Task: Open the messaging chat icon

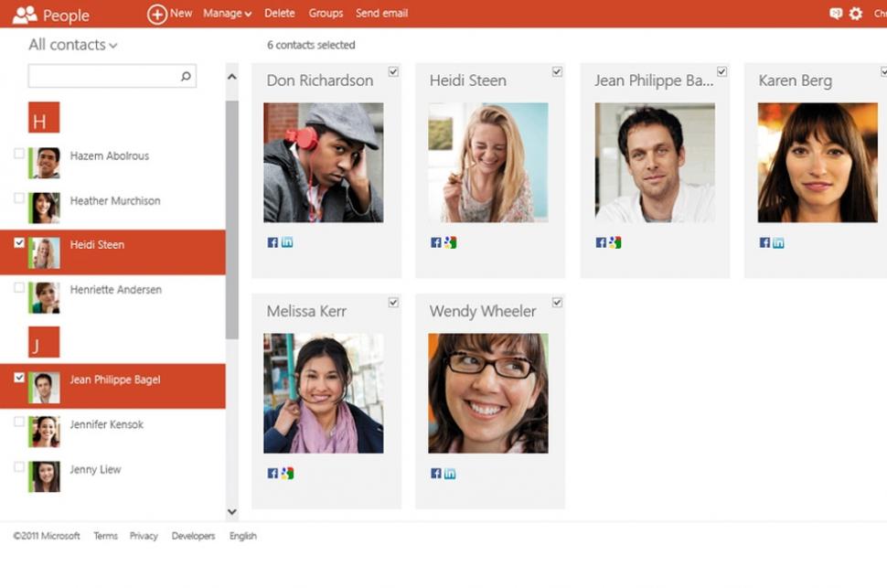Action: coord(835,14)
